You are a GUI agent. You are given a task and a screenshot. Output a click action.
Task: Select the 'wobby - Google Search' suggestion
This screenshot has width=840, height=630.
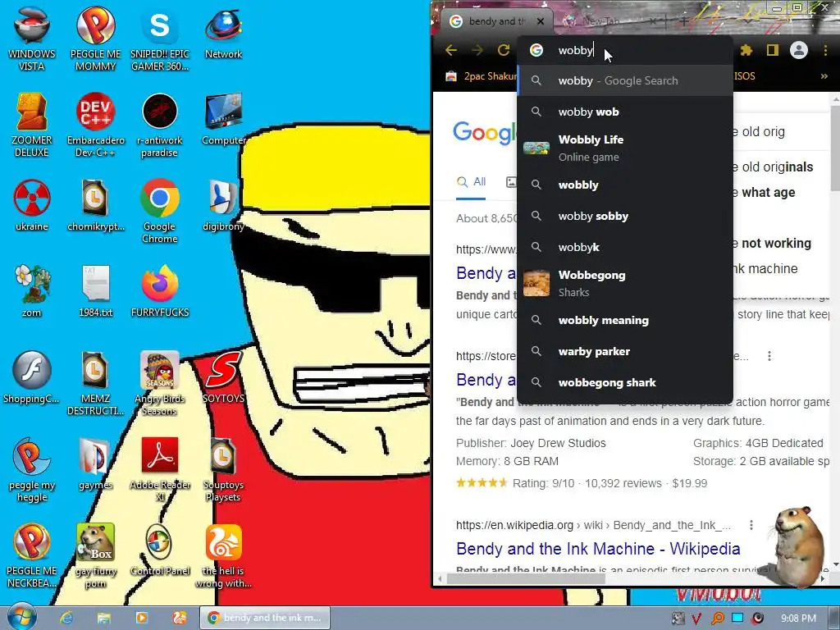(625, 81)
